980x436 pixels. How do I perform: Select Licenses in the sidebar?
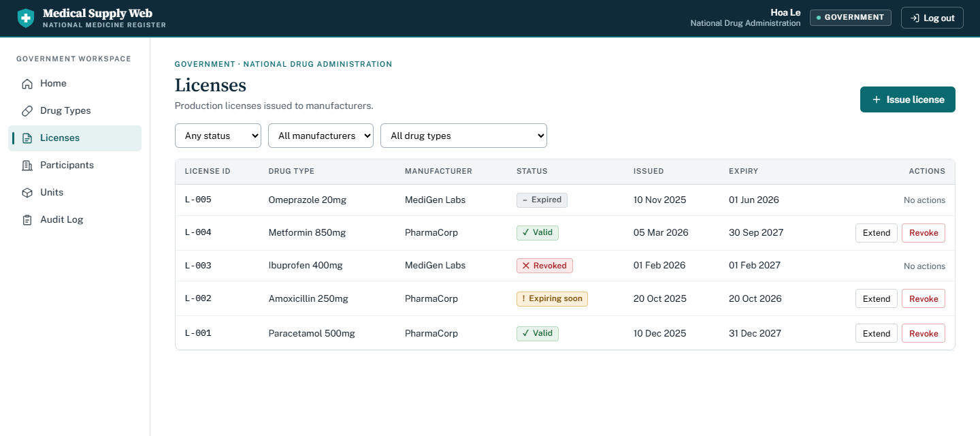click(x=75, y=138)
